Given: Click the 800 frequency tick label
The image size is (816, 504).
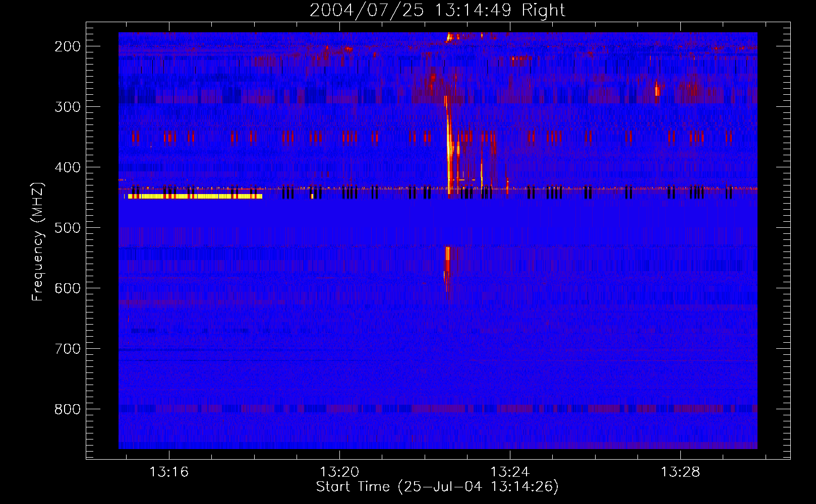Looking at the screenshot, I should click(x=68, y=409).
